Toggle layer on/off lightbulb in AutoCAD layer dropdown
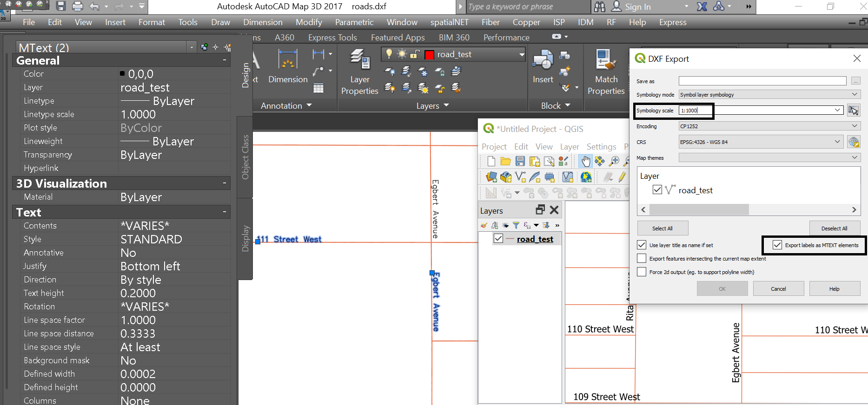Viewport: 868px width, 405px height. [389, 54]
